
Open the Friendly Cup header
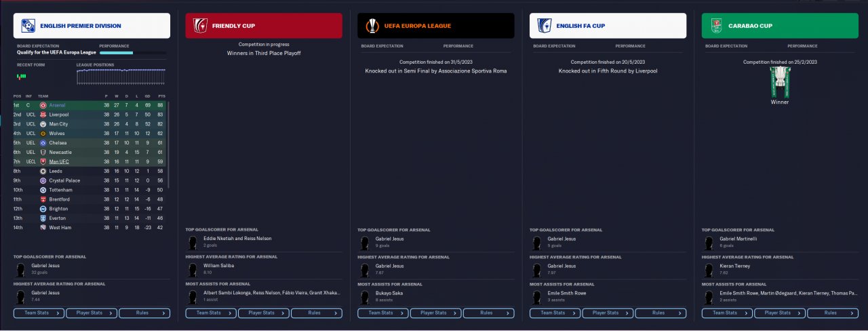click(264, 26)
